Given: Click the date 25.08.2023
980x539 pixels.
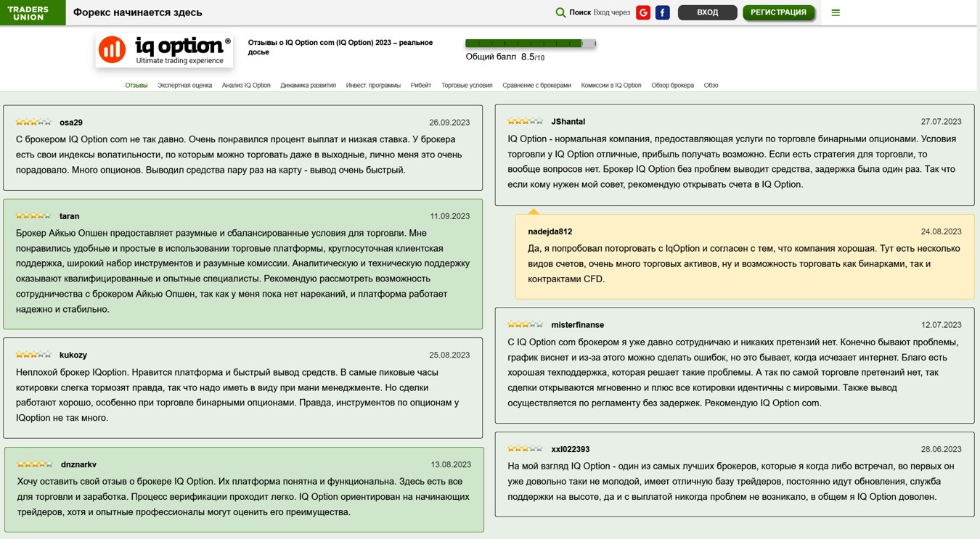Looking at the screenshot, I should tap(449, 355).
